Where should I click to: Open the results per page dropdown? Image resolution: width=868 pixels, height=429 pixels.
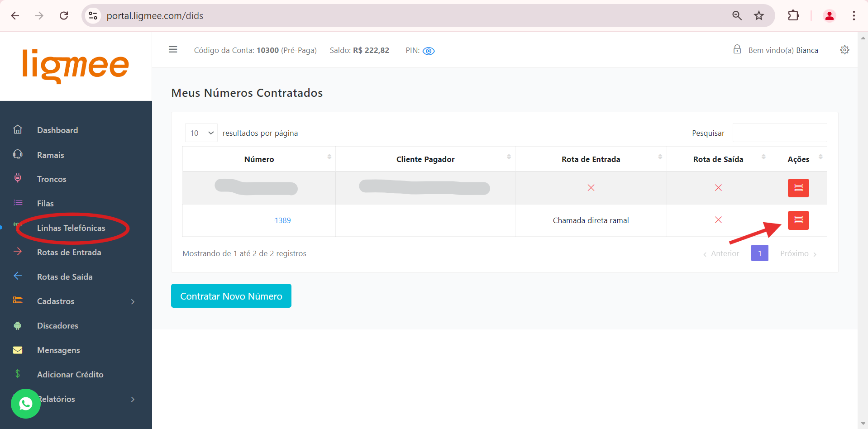click(201, 133)
